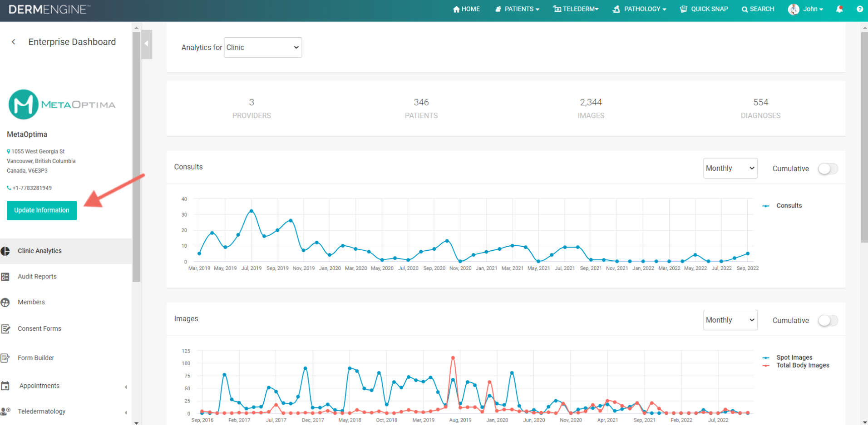
Task: Click the Appointments calendar icon
Action: click(5, 386)
